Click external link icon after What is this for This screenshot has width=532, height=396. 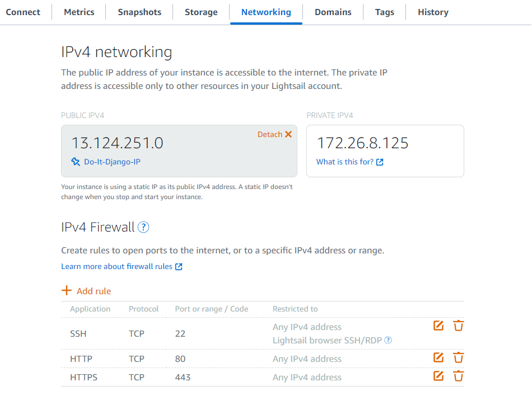[x=380, y=162]
